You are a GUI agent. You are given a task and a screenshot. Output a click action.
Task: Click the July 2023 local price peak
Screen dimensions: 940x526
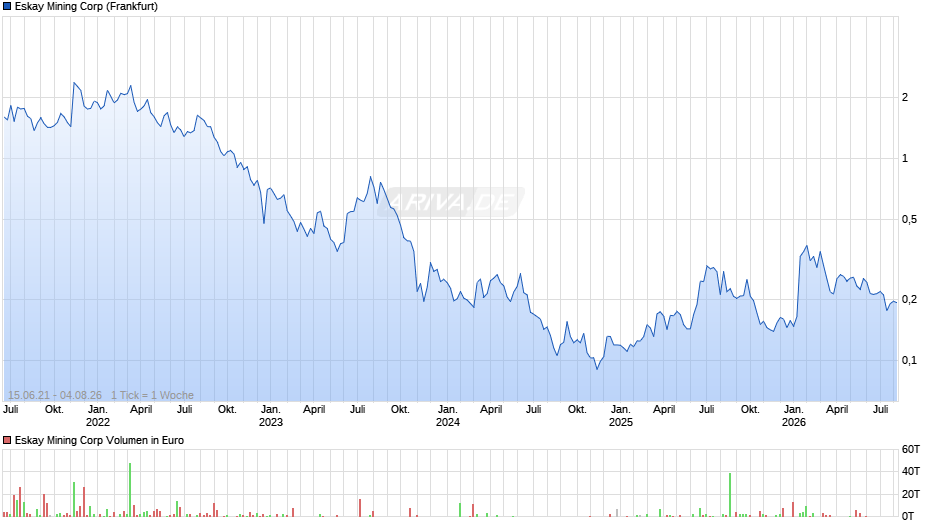[370, 177]
